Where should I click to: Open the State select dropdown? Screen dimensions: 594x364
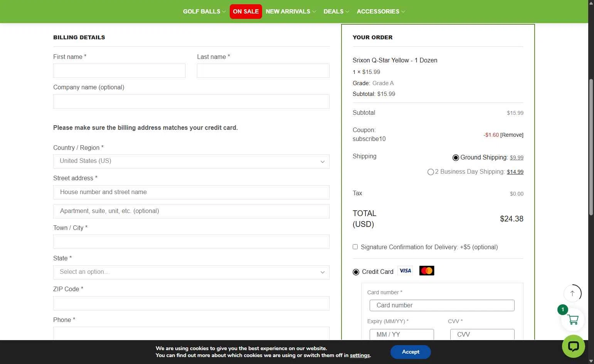pos(191,272)
